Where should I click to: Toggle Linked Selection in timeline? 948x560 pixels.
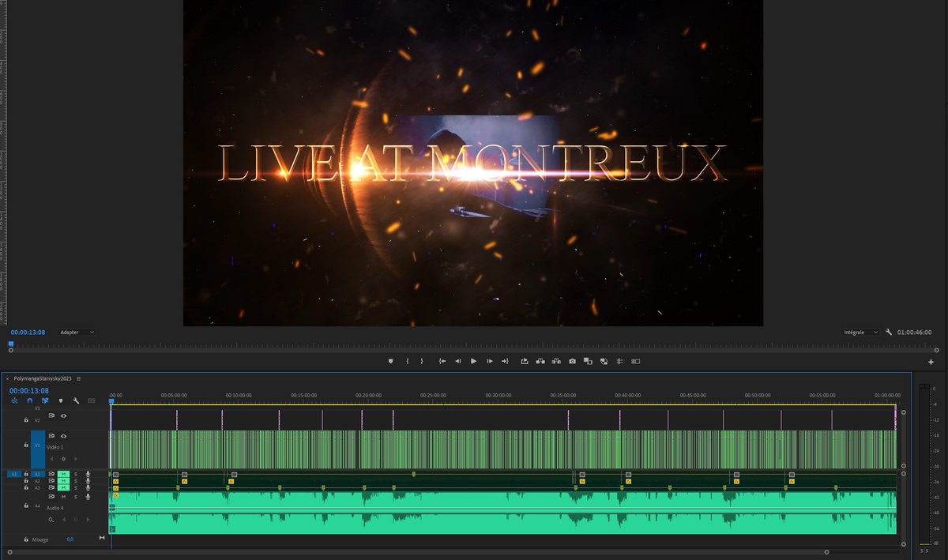tap(45, 400)
